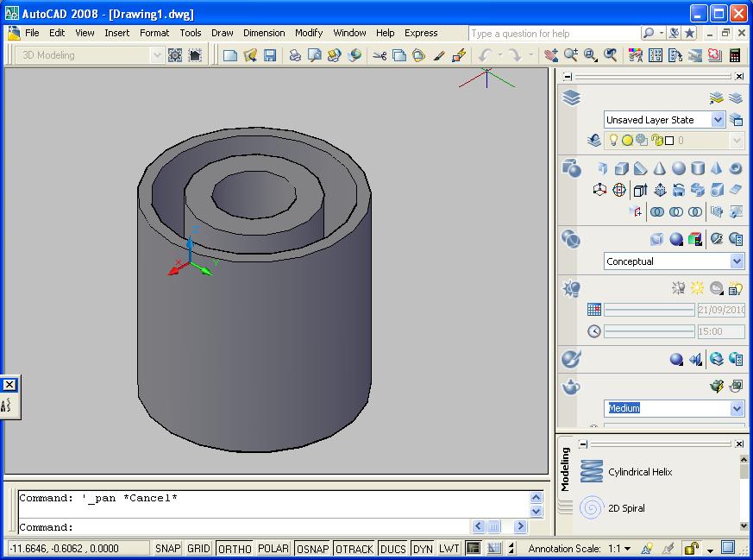Image resolution: width=753 pixels, height=560 pixels.
Task: Select the Extrude tool in the dashboard
Action: click(638, 190)
